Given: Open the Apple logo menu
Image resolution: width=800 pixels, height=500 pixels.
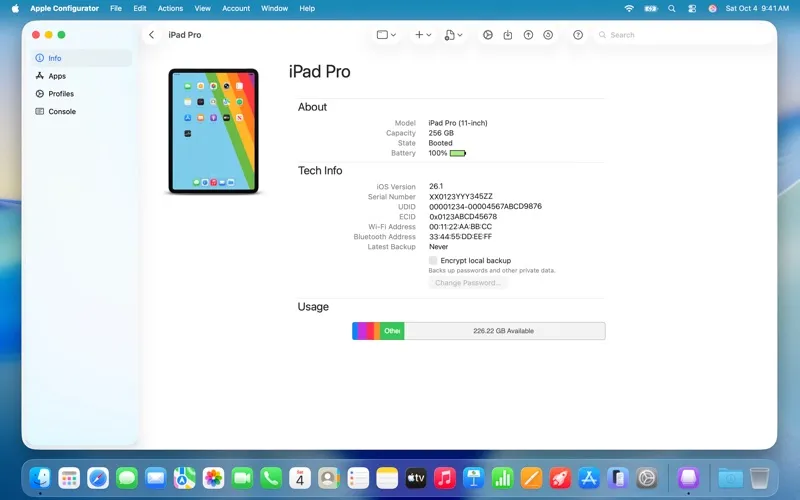Looking at the screenshot, I should pyautogui.click(x=15, y=8).
